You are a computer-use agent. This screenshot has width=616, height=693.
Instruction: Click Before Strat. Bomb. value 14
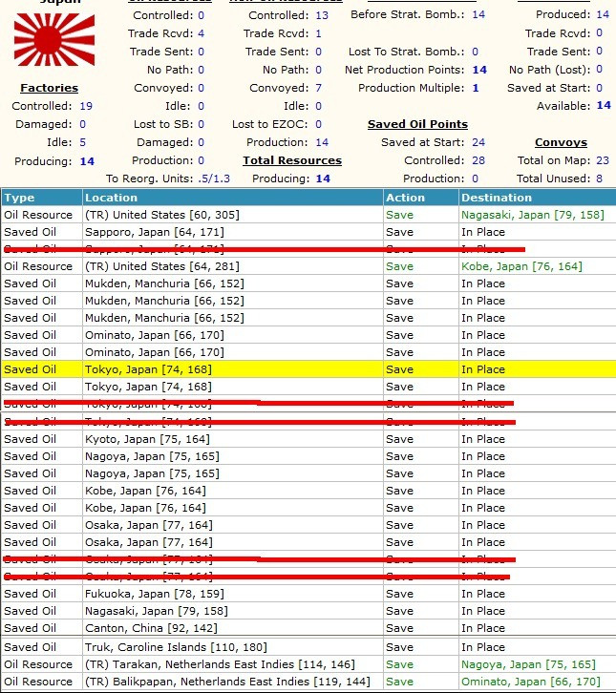tap(478, 14)
